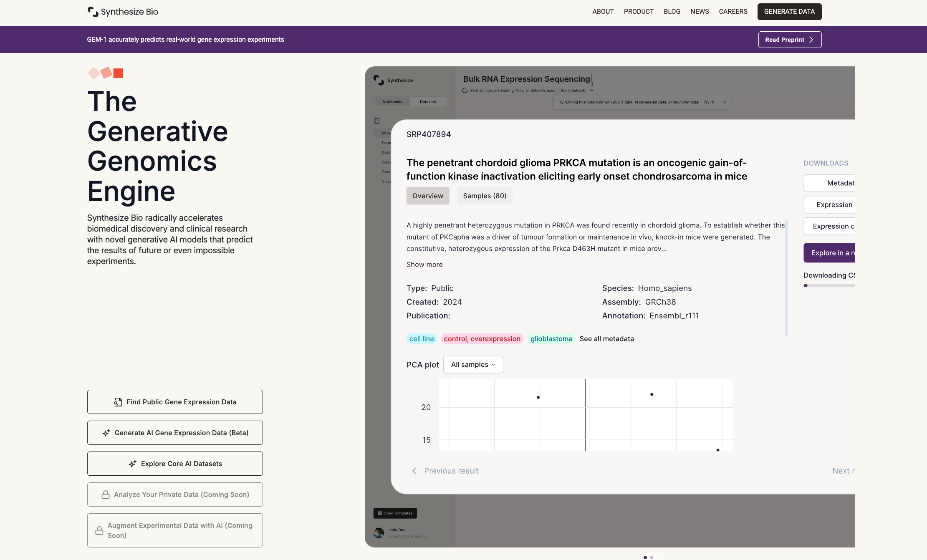
Task: Click the Bulk RNA Expression Sequencing title field
Action: click(x=527, y=79)
